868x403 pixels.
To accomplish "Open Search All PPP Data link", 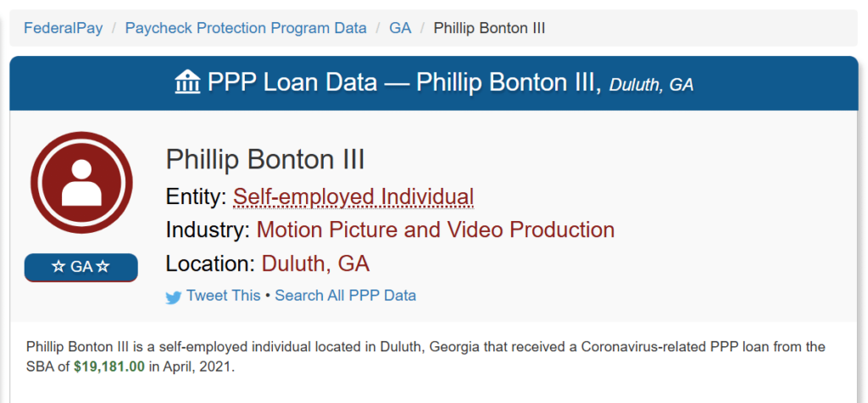I will tap(346, 295).
